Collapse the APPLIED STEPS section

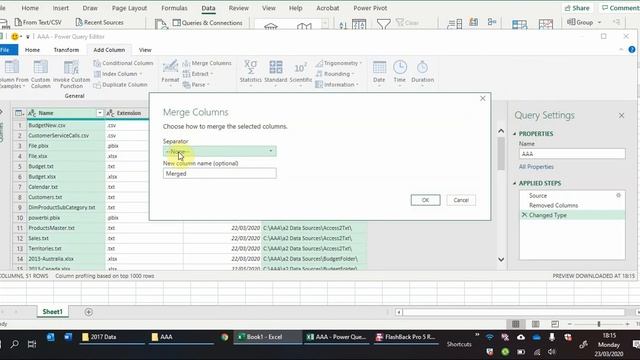click(515, 183)
